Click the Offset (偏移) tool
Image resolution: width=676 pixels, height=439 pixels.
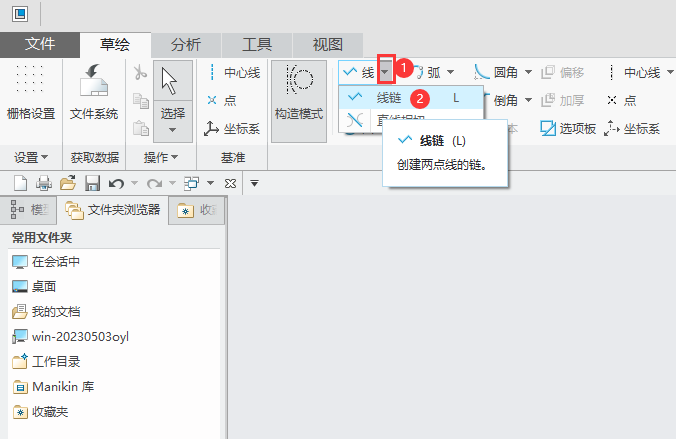[x=563, y=72]
